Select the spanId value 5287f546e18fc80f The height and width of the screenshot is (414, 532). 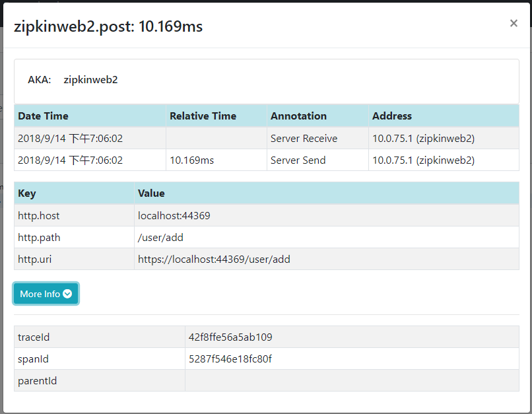pyautogui.click(x=230, y=359)
